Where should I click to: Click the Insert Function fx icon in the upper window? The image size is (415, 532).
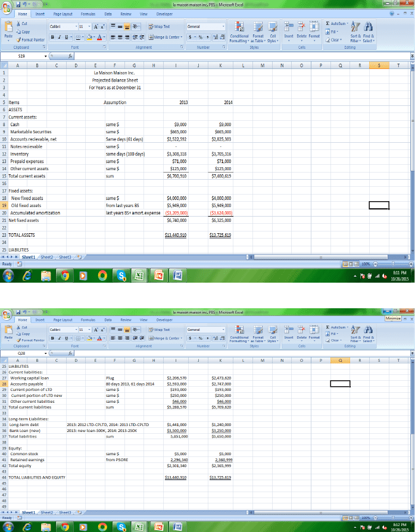70,56
